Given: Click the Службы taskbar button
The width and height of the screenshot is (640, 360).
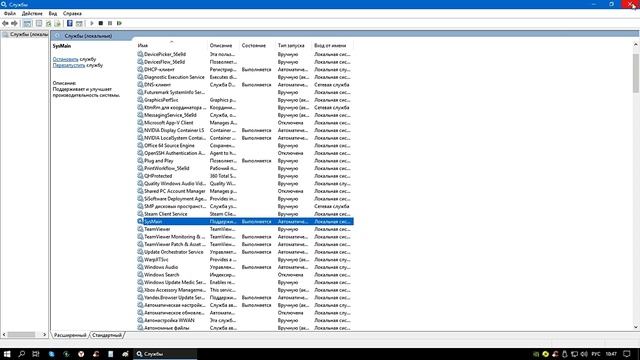Looking at the screenshot, I should coord(165,354).
